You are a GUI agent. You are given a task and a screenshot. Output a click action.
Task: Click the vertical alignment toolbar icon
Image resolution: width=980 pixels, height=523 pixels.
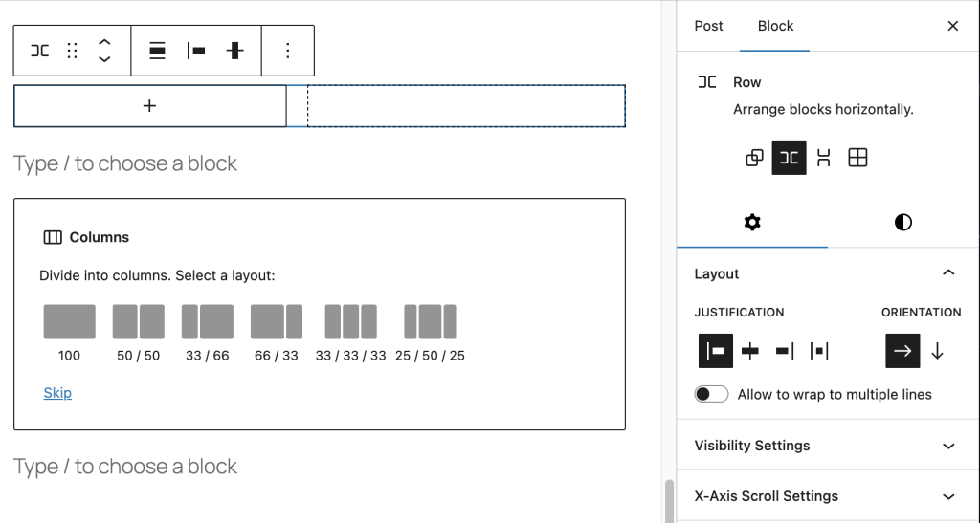[x=235, y=51]
